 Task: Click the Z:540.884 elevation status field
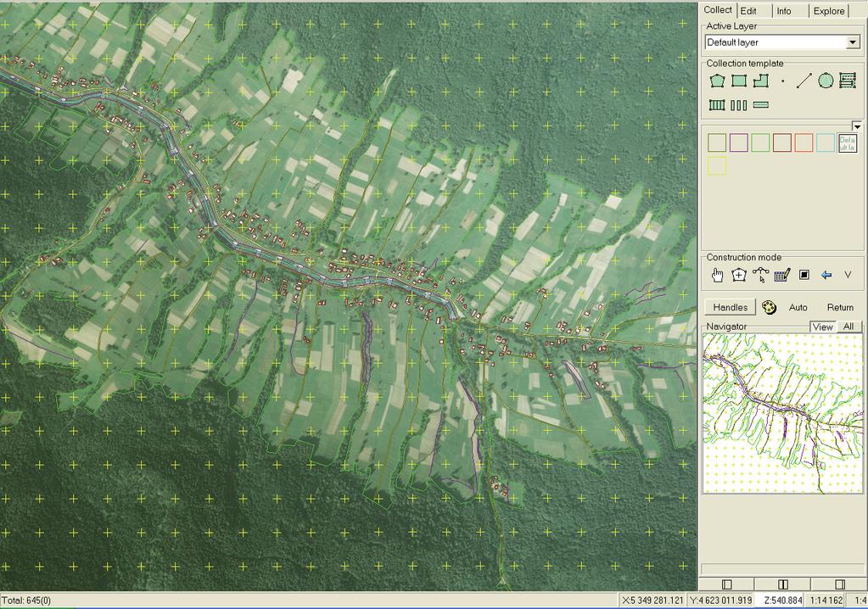(x=780, y=601)
